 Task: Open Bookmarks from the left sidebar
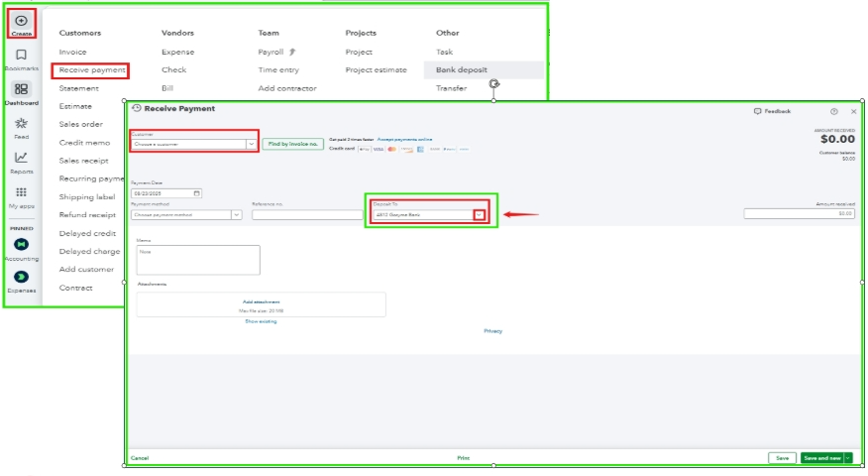tap(21, 55)
